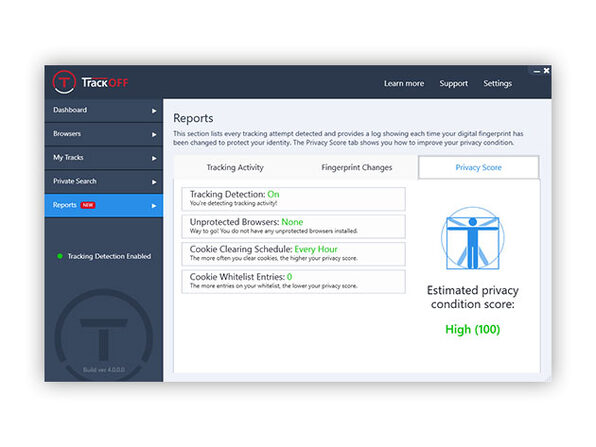596x447 pixels.
Task: Click the large T watermark logo in sidebar
Action: point(103,334)
